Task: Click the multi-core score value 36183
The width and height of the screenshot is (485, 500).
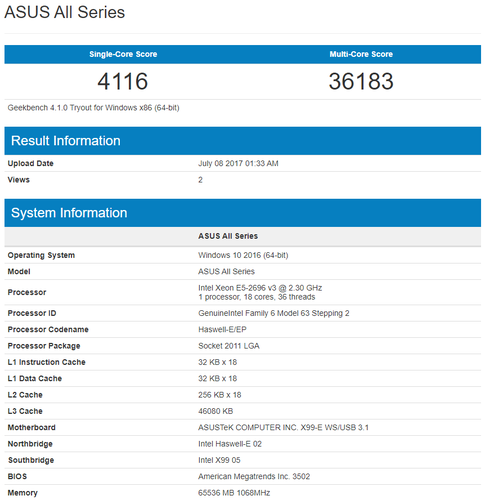Action: point(361,81)
